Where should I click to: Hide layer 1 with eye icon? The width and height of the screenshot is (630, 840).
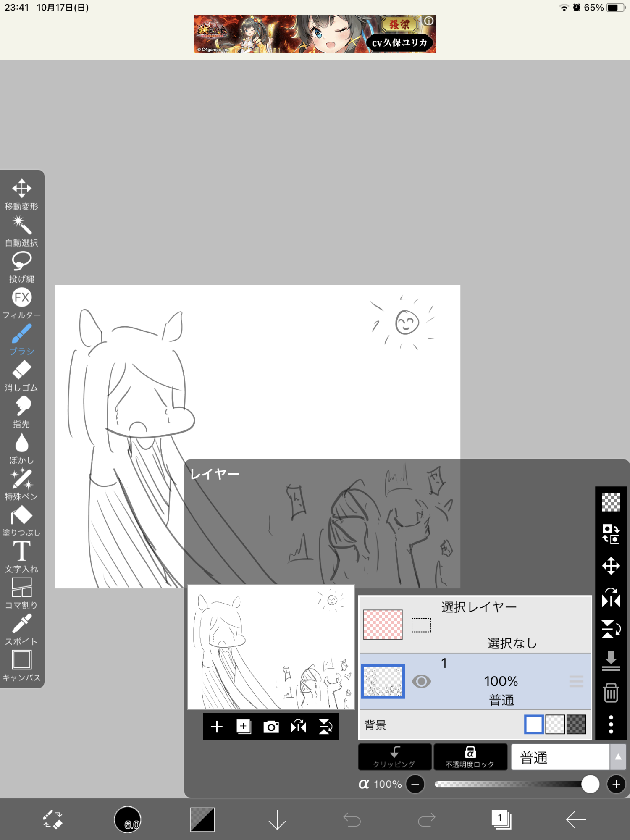[x=421, y=681]
